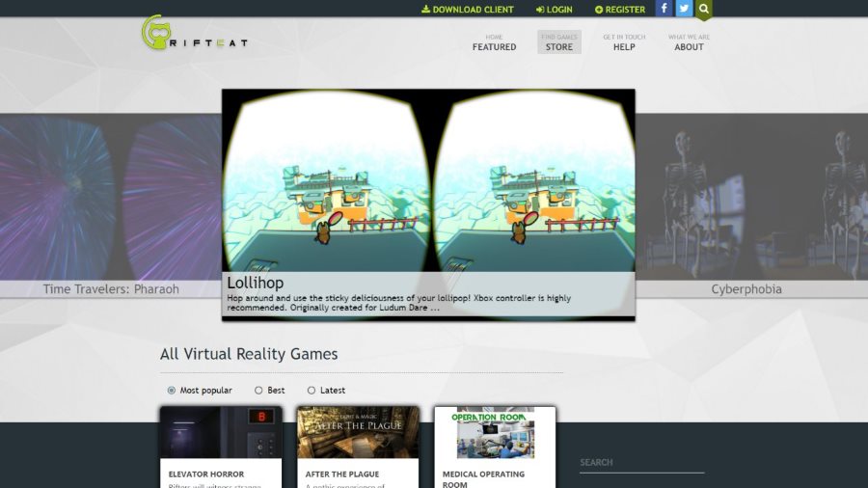This screenshot has width=868, height=488.
Task: Open the After The Plague thumbnail
Action: pos(358,433)
